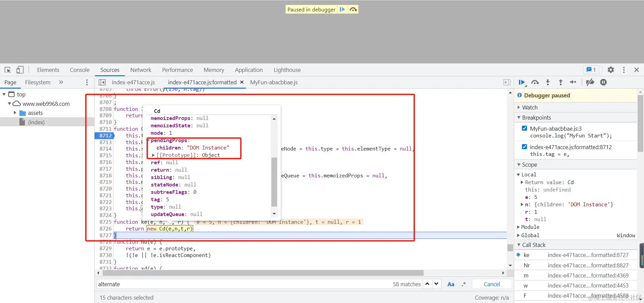Open the DevTools more options menu
The width and height of the screenshot is (644, 303).
(x=624, y=70)
